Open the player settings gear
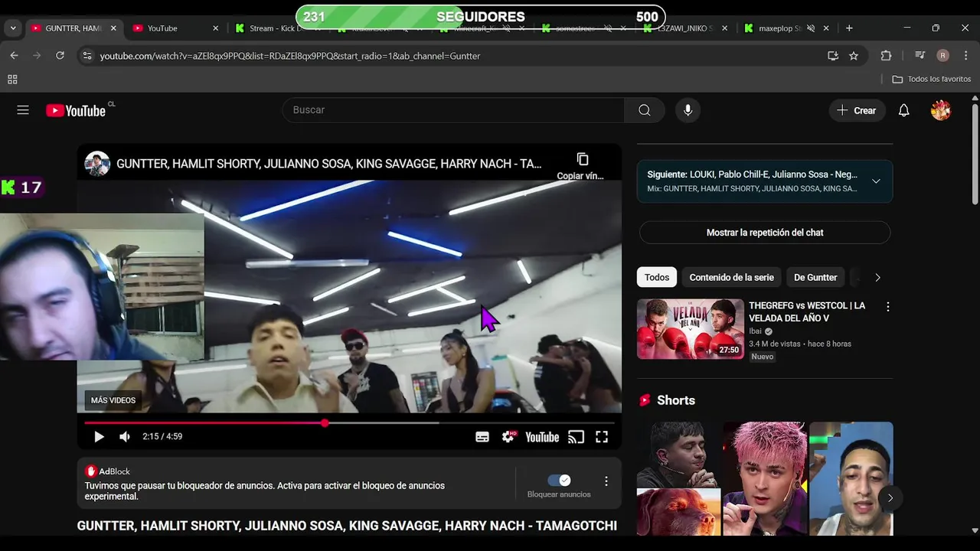This screenshot has width=980, height=551. 508,437
